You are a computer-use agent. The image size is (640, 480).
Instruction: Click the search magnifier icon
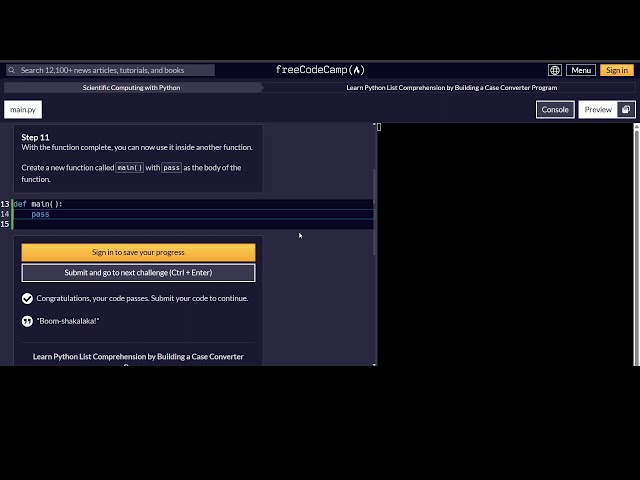click(x=11, y=70)
